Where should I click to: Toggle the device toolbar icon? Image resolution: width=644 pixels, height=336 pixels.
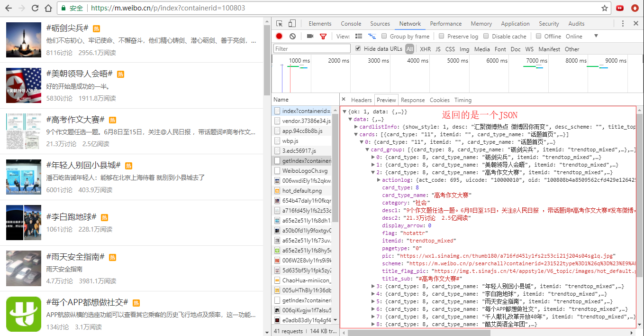click(x=292, y=24)
